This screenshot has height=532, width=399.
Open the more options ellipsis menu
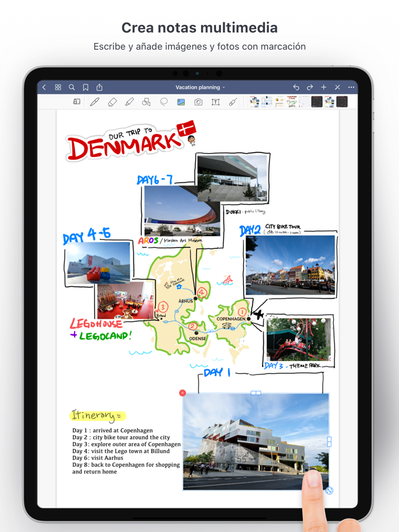click(351, 87)
